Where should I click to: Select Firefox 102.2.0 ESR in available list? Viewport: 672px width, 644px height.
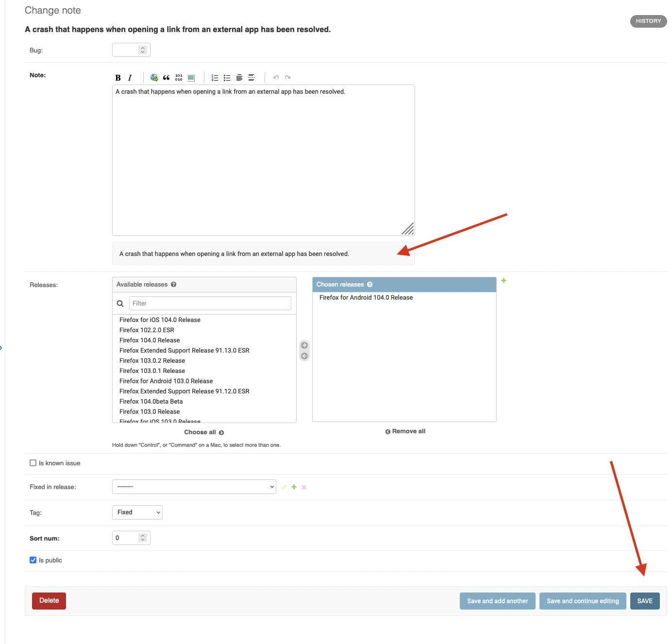click(x=147, y=330)
